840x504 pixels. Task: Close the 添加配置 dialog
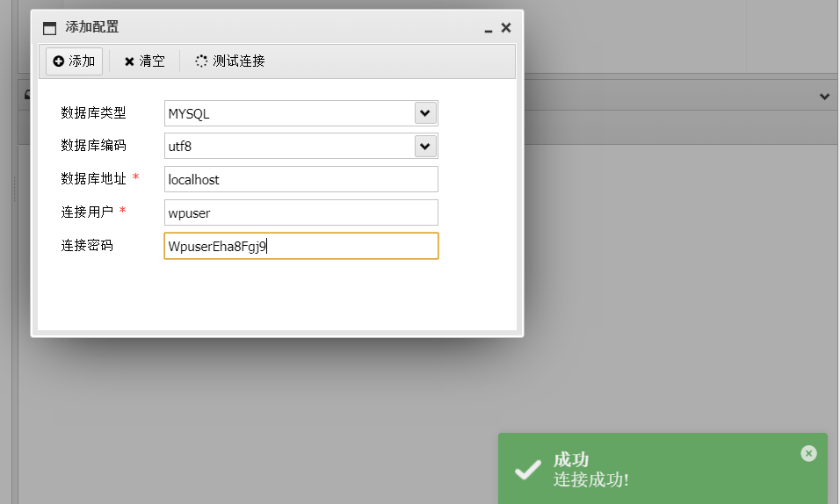point(506,28)
